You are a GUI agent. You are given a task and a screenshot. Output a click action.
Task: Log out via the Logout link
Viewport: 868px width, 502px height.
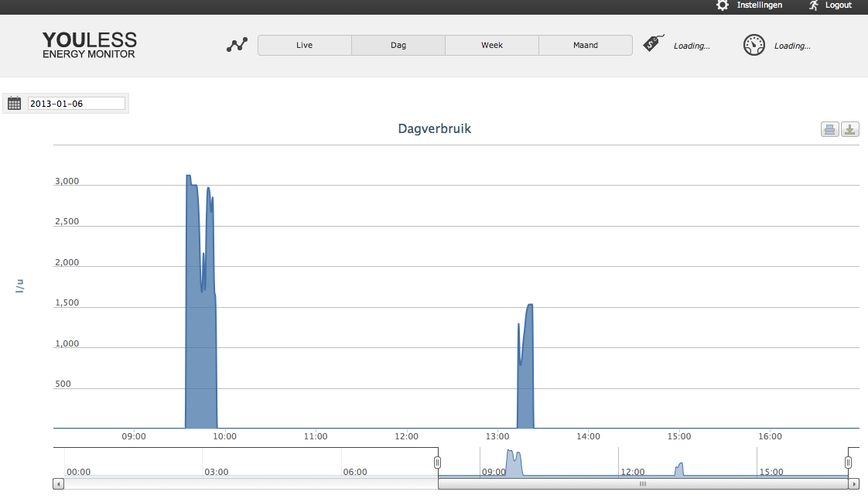point(838,5)
